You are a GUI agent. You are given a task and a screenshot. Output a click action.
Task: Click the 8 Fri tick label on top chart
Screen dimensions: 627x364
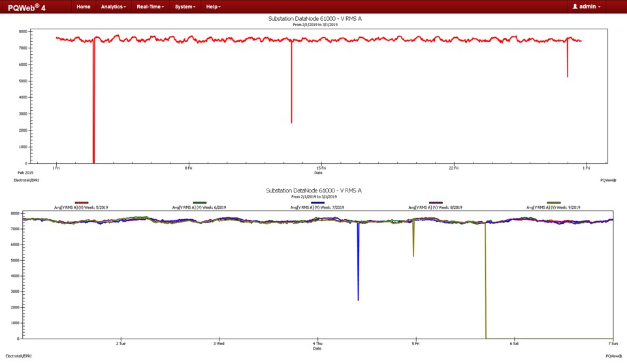[x=188, y=168]
